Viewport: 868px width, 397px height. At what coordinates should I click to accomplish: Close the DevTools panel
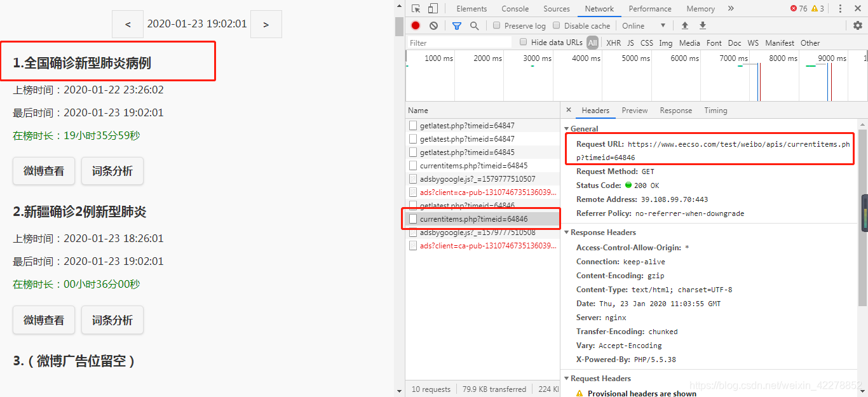[858, 8]
